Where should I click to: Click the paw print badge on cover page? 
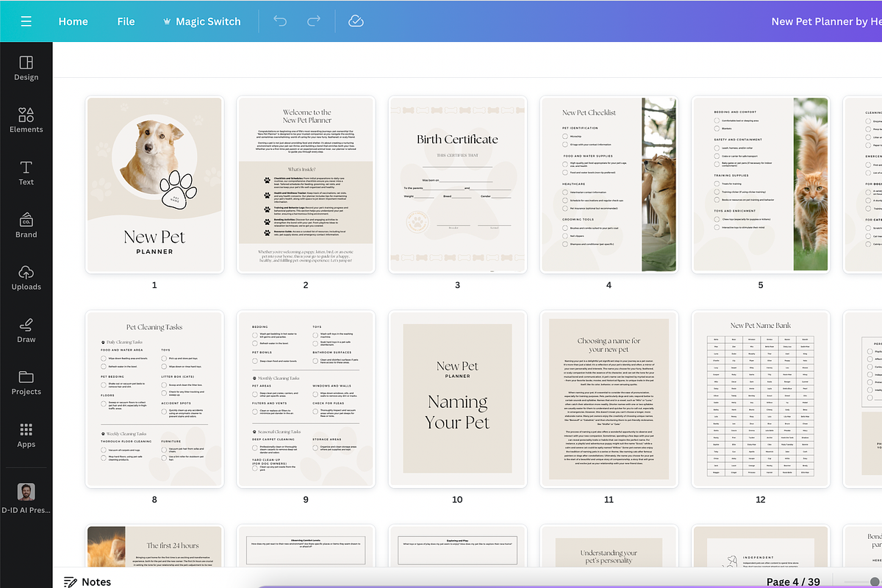tap(179, 191)
